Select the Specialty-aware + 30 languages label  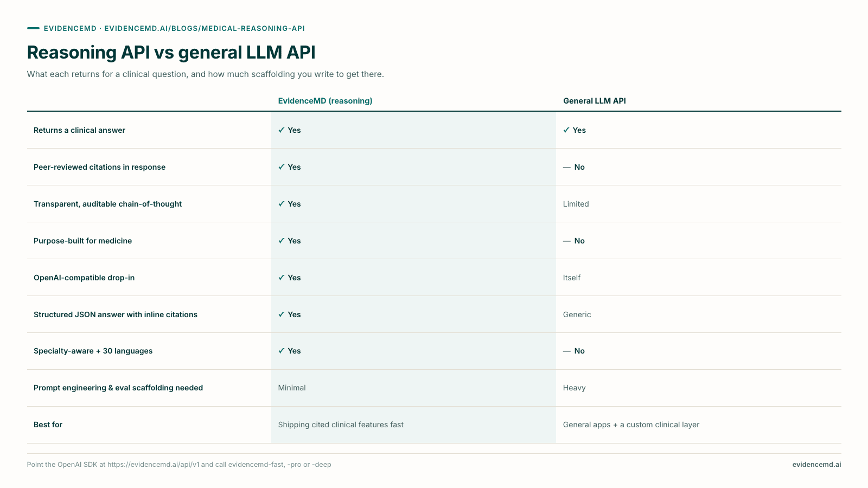pyautogui.click(x=93, y=351)
